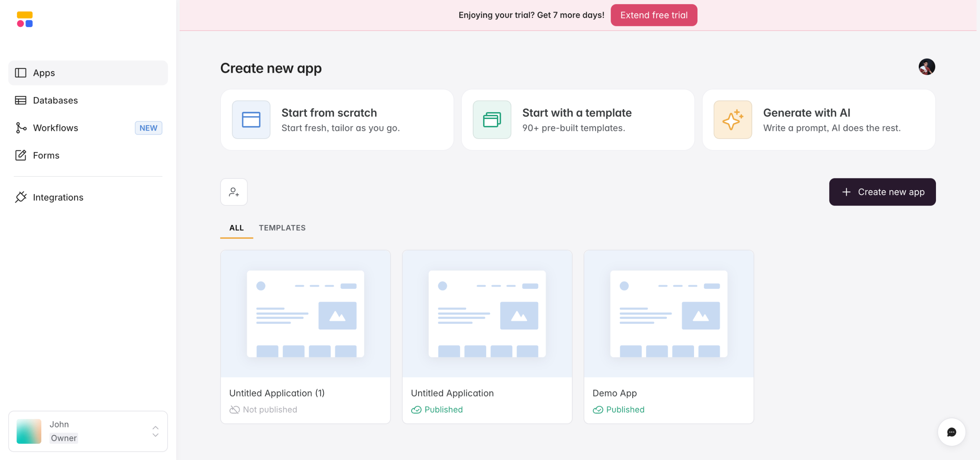The height and width of the screenshot is (460, 980).
Task: Open Workflows from the sidebar
Action: coord(56,128)
